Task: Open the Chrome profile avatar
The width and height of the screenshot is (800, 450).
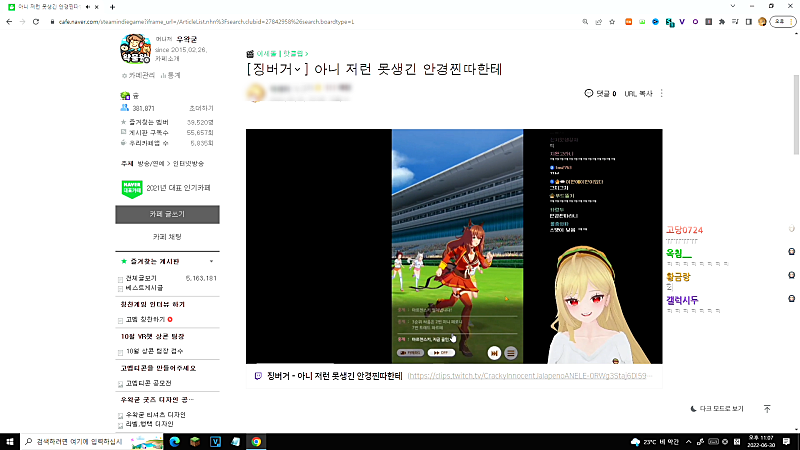Action: click(762, 22)
